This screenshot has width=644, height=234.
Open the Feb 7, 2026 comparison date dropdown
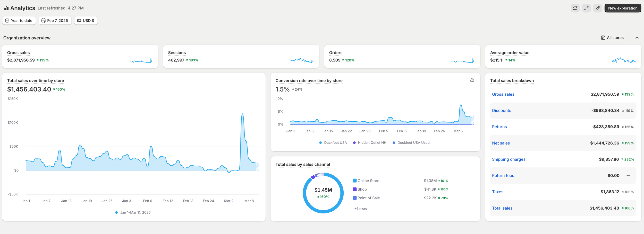(x=55, y=21)
